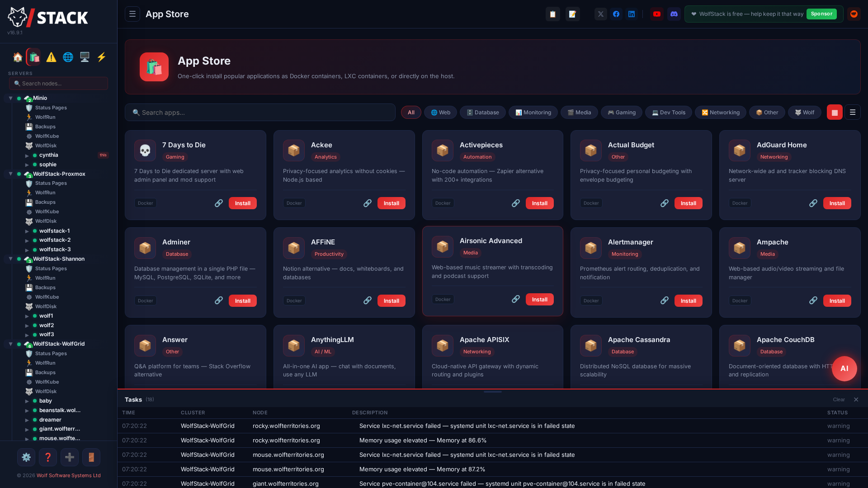Viewport: 868px width, 488px height.
Task: Select the Memory at 86.6% task row
Action: click(x=493, y=441)
